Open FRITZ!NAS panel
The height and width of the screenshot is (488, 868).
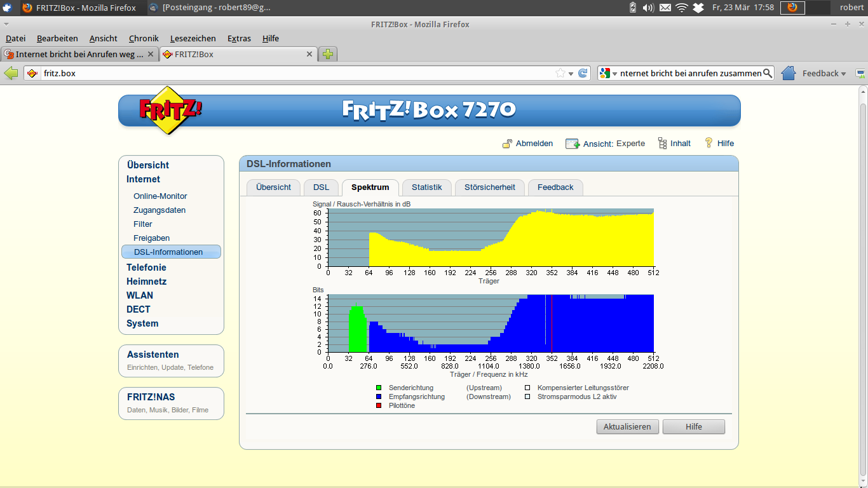[171, 403]
